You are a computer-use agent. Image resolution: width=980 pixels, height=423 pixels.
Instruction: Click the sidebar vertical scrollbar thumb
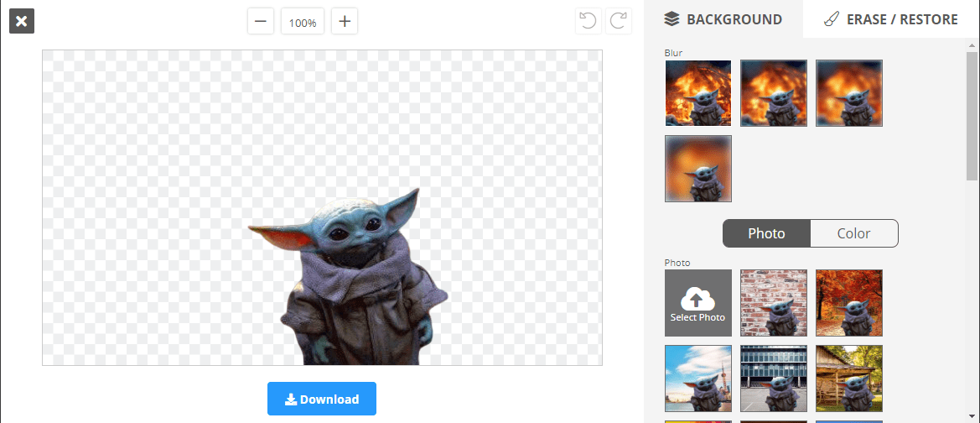point(972,116)
